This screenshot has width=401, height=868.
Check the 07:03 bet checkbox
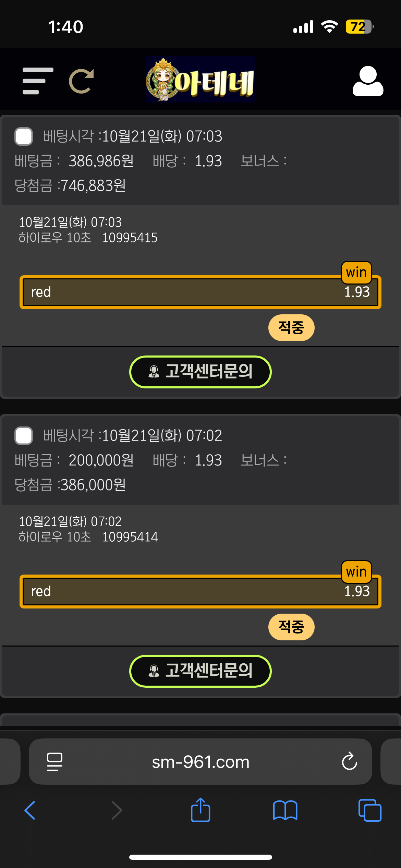click(24, 136)
